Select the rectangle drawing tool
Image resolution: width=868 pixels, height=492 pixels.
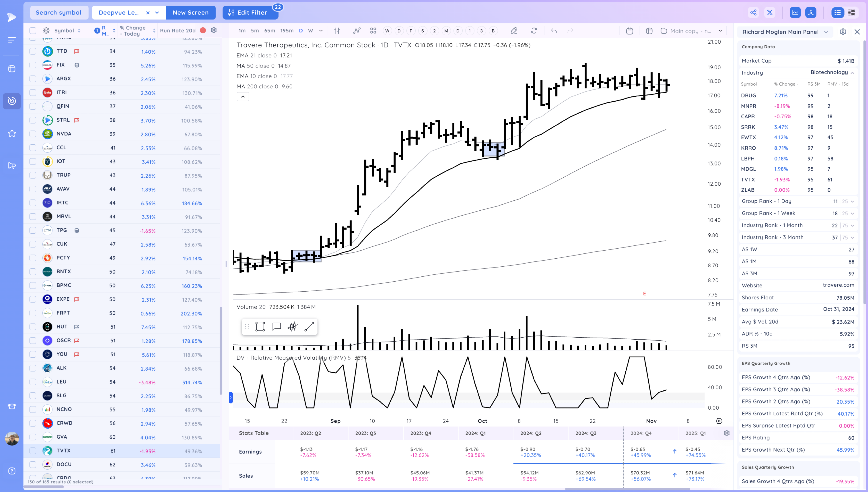260,326
